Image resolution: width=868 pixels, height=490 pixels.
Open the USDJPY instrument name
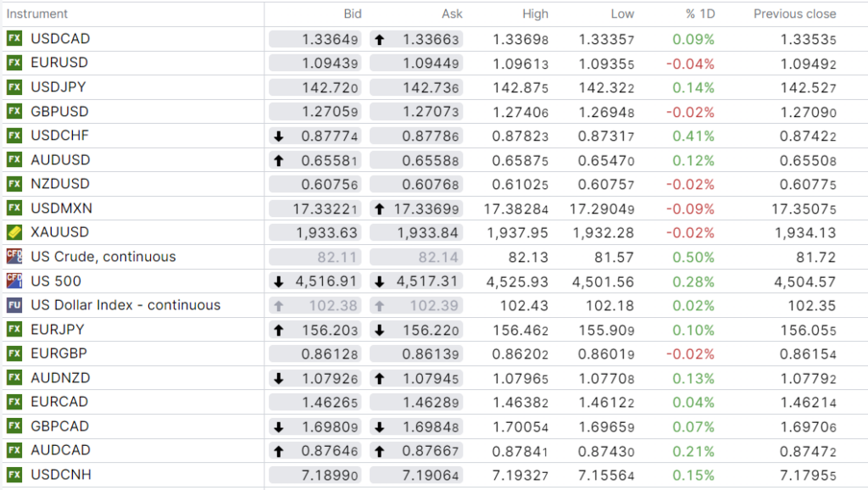pyautogui.click(x=58, y=87)
